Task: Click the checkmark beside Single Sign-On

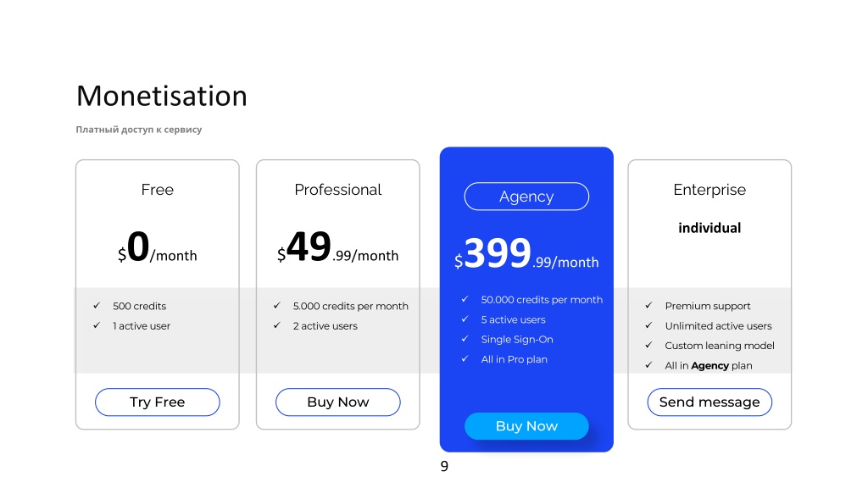Action: 465,339
